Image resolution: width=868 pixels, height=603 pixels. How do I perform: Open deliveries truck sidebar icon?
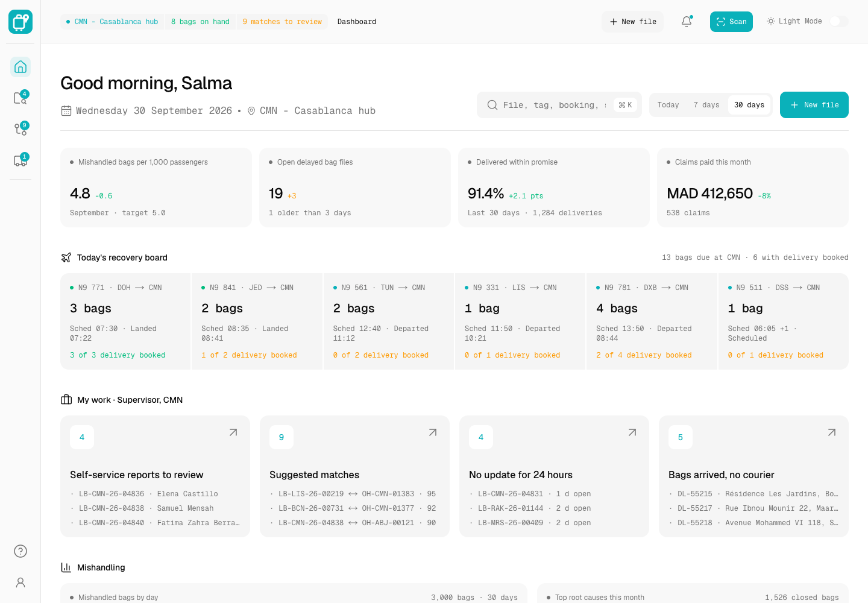[20, 160]
